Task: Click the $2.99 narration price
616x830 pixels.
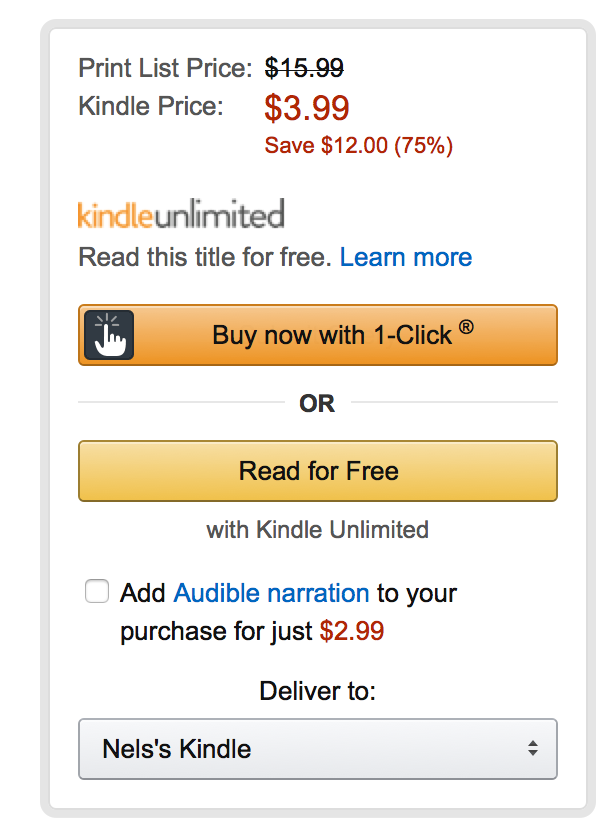Action: click(352, 632)
